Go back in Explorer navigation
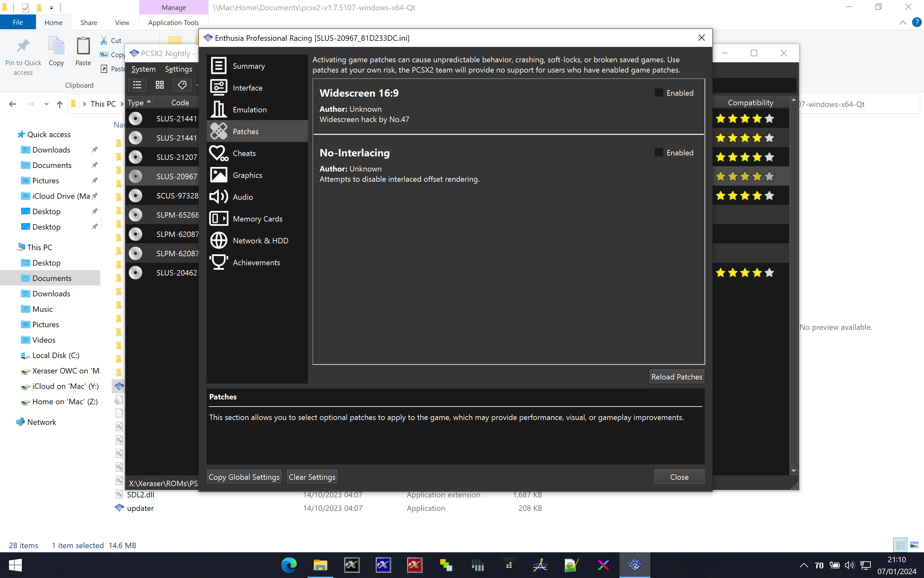 coord(13,104)
